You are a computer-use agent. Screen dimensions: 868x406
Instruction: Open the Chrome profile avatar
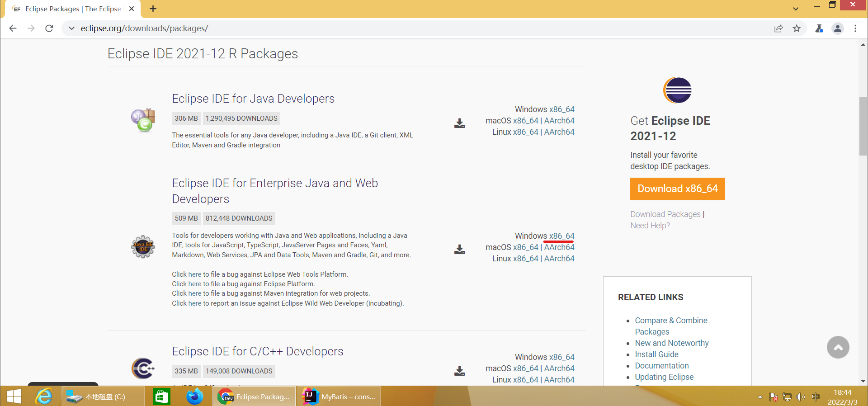pos(837,28)
